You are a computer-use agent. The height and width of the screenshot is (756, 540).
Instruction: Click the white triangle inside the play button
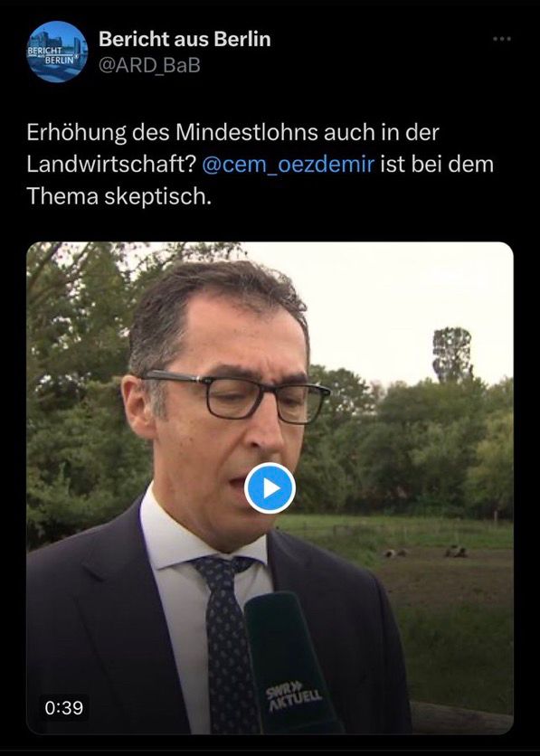click(x=271, y=488)
